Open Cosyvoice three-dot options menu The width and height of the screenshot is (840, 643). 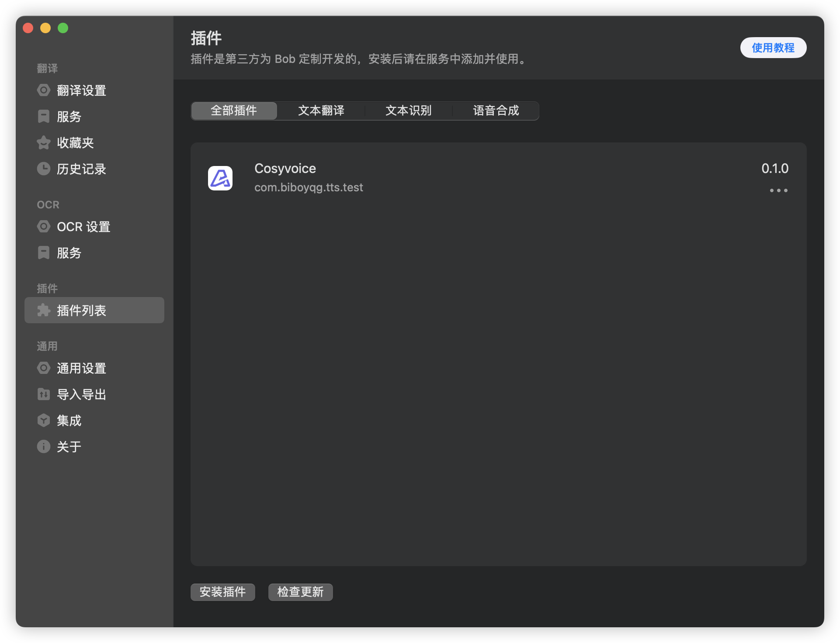pos(778,190)
